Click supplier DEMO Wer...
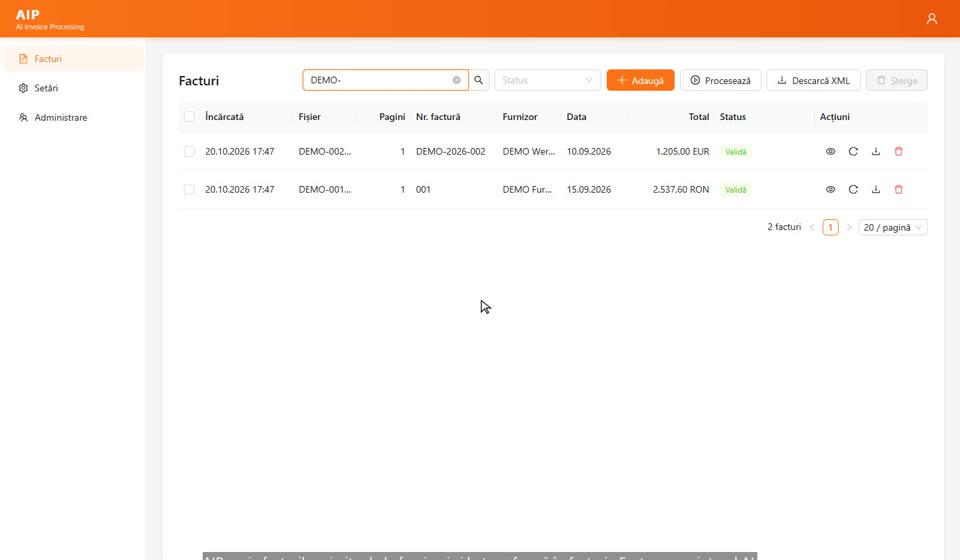The width and height of the screenshot is (960, 560). point(528,151)
